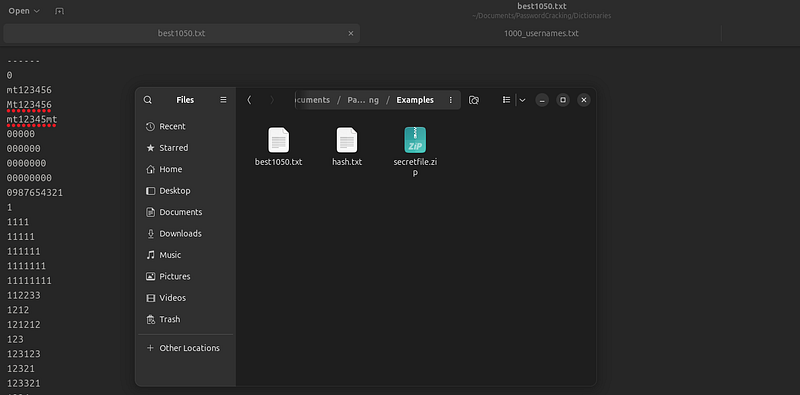Select the hash.txt file icon
Image resolution: width=800 pixels, height=395 pixels.
point(347,140)
